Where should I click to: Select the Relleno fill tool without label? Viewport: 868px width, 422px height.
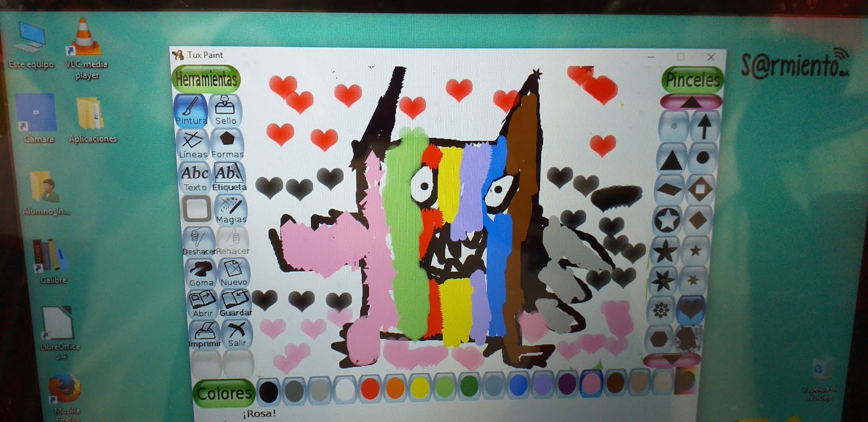(196, 209)
